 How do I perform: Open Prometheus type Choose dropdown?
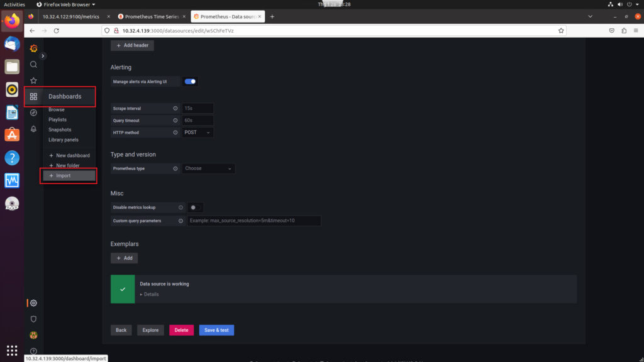[208, 168]
